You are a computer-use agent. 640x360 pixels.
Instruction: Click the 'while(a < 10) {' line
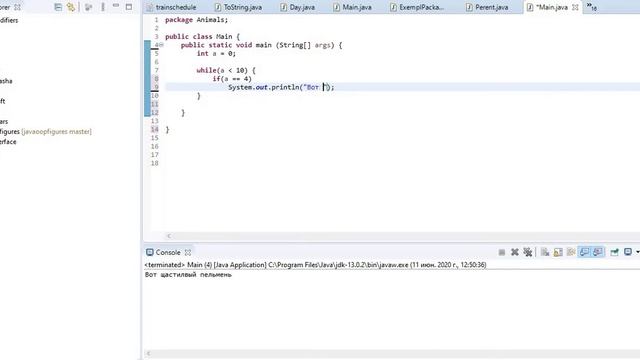226,70
